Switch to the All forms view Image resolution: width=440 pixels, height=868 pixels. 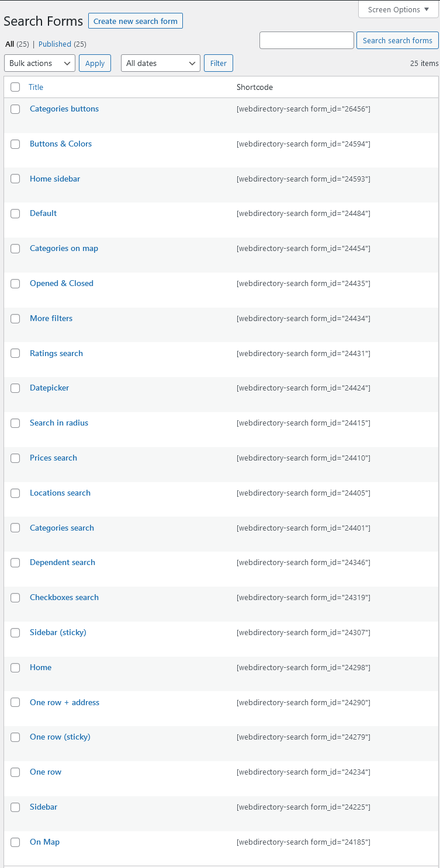point(9,44)
